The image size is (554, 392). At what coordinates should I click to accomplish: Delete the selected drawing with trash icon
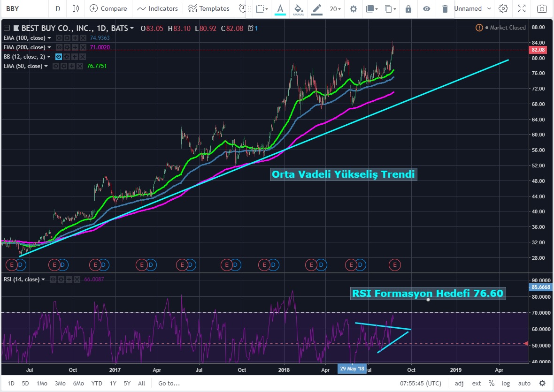tap(445, 9)
